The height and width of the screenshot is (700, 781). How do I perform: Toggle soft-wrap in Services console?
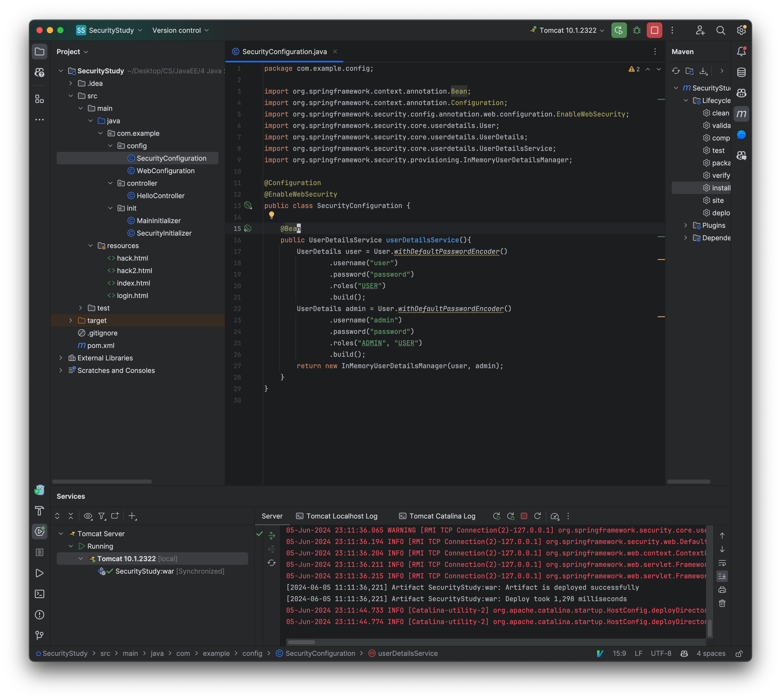pos(722,563)
